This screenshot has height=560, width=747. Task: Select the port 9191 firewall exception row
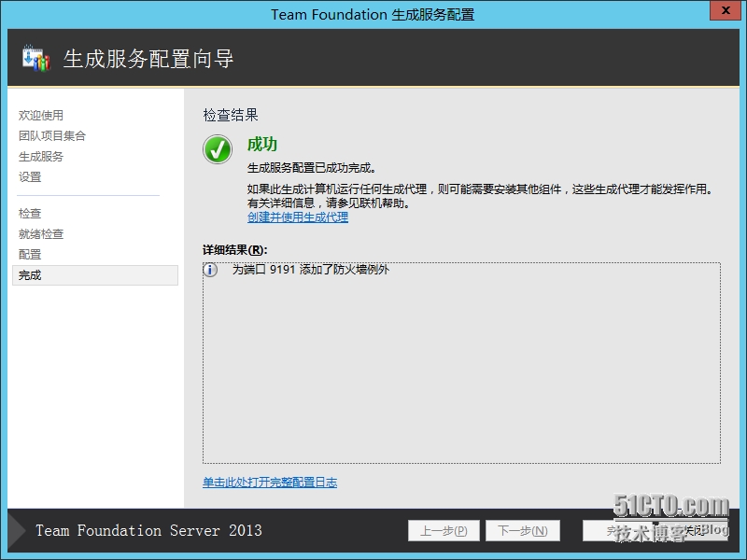tap(461, 270)
